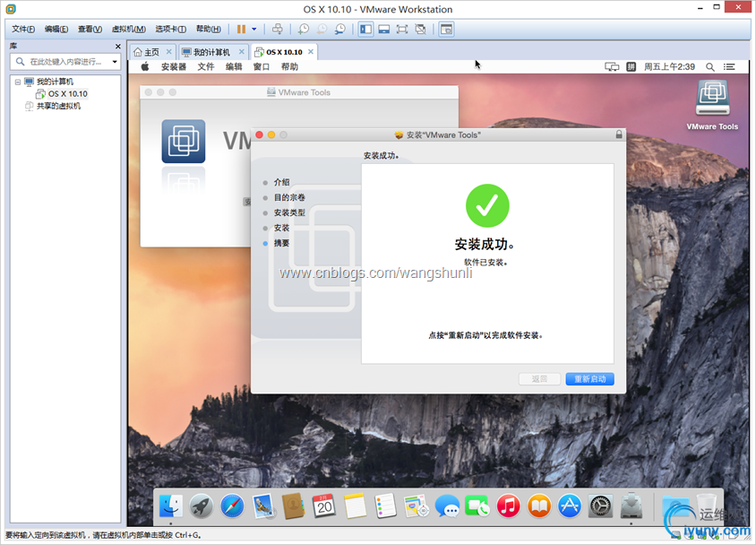The image size is (756, 545).
Task: Open App Store from the Dock
Action: 570,506
